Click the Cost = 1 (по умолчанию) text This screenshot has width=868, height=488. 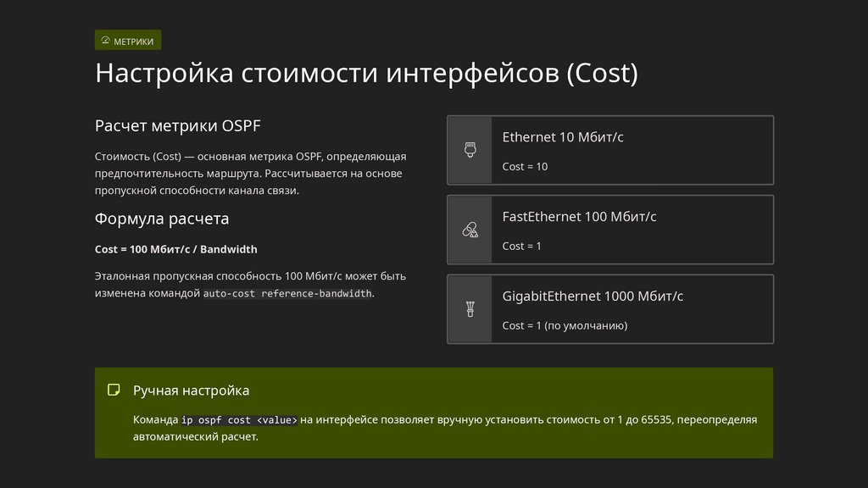[x=565, y=325]
